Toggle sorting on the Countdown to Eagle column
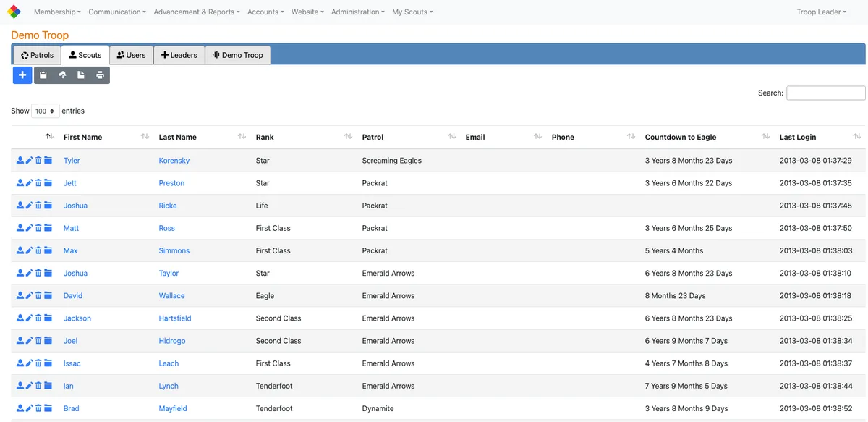868x422 pixels. tap(680, 137)
